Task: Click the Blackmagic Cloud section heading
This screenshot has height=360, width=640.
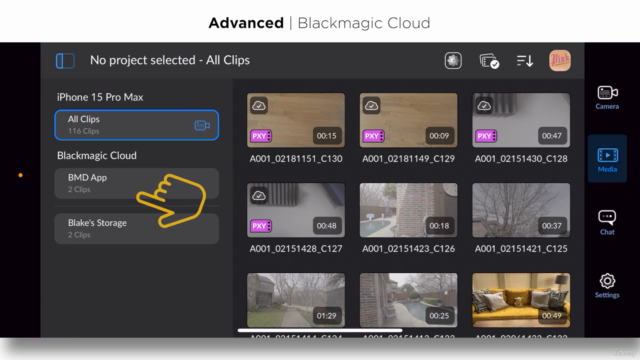Action: [97, 156]
